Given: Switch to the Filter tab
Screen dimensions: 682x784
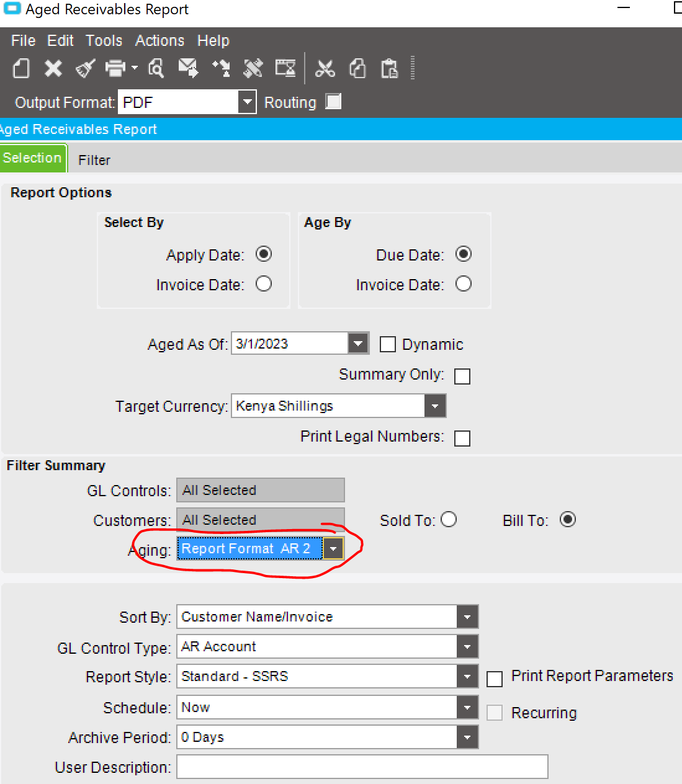Looking at the screenshot, I should [x=94, y=159].
